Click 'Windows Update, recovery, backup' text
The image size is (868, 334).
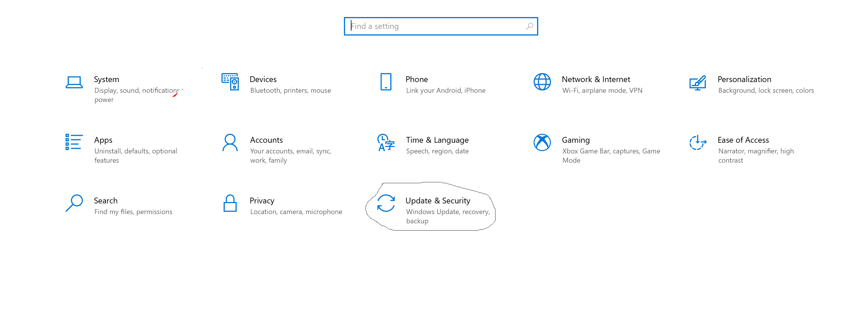coord(448,216)
